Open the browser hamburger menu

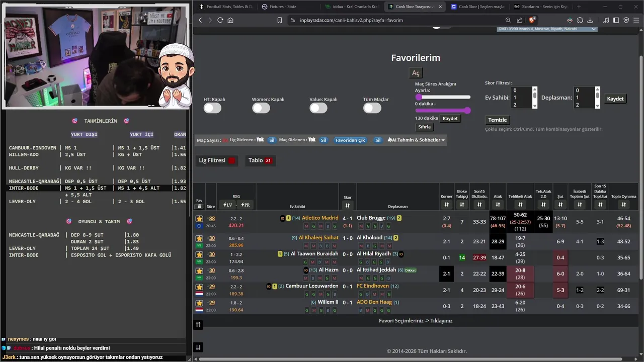(636, 20)
